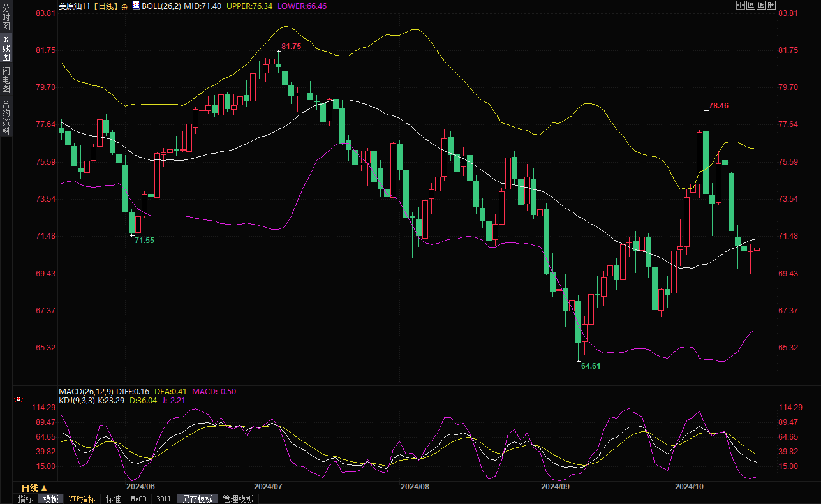
Task: Apply the 标准 template
Action: (114, 499)
